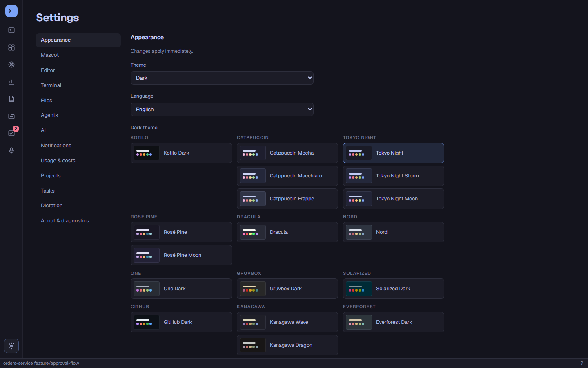Select the Dracula theme card
This screenshot has width=588, height=368.
coord(287,232)
